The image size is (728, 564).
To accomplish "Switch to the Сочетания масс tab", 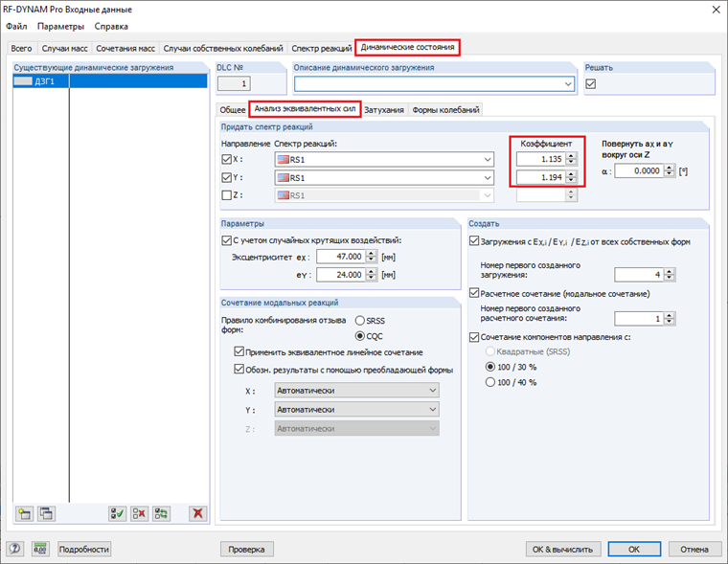I will tap(125, 48).
